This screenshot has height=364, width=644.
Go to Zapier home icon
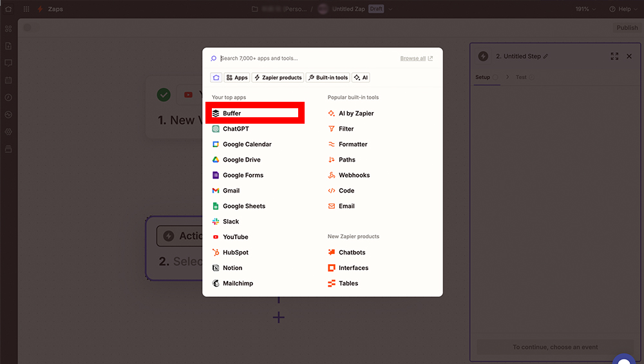point(8,9)
